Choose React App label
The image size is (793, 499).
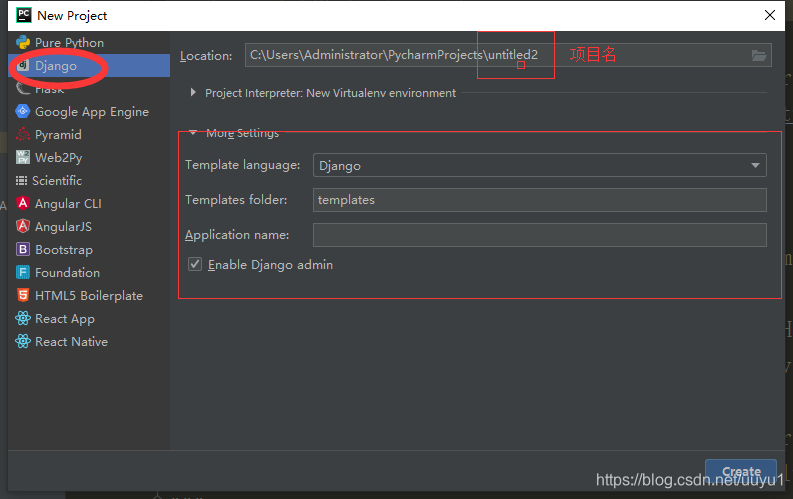tap(65, 319)
